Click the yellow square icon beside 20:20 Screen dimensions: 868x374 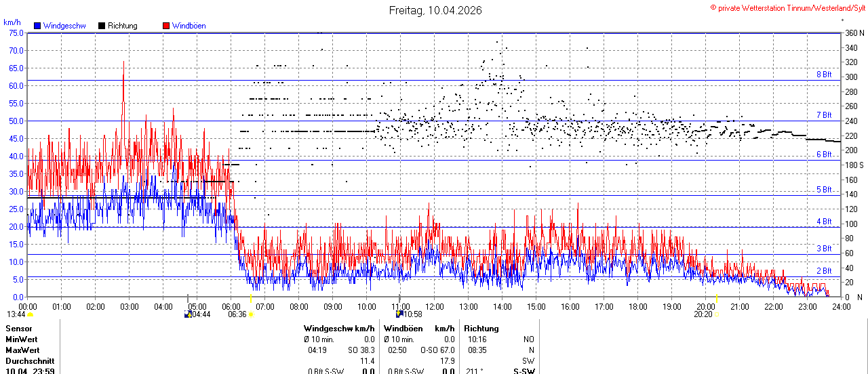(717, 314)
